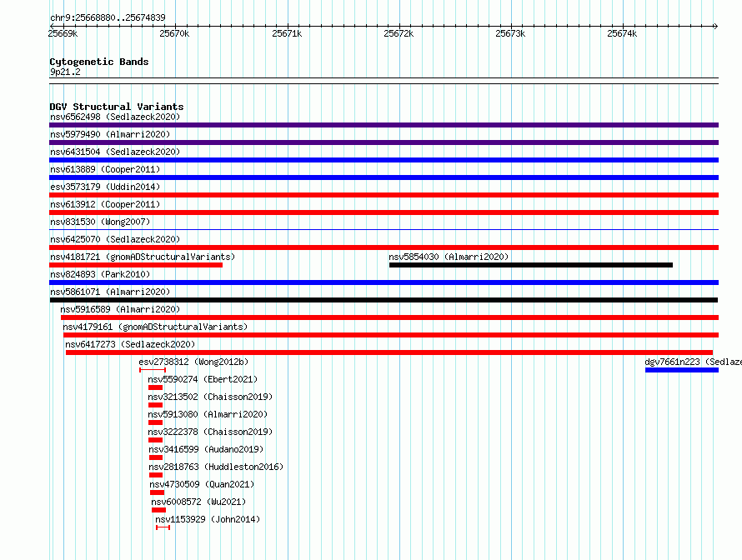Click the 25674k ruler position marker
This screenshot has height=560, width=742.
point(622,33)
